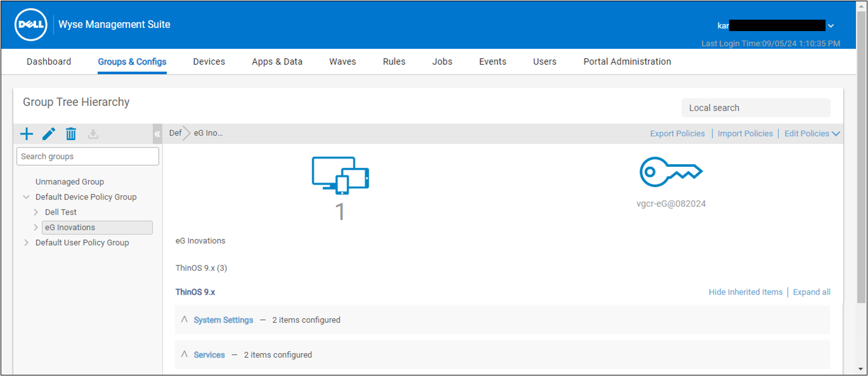Click the Dell logo icon
Screen dimensions: 868x376
click(x=31, y=25)
